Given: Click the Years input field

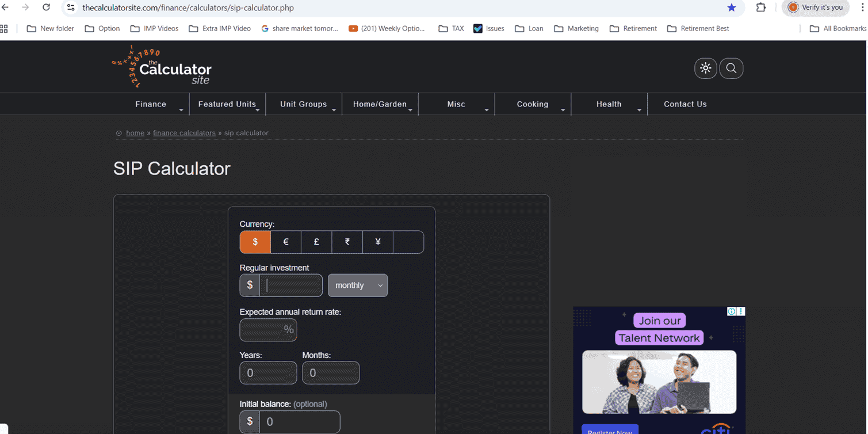Looking at the screenshot, I should (x=268, y=372).
